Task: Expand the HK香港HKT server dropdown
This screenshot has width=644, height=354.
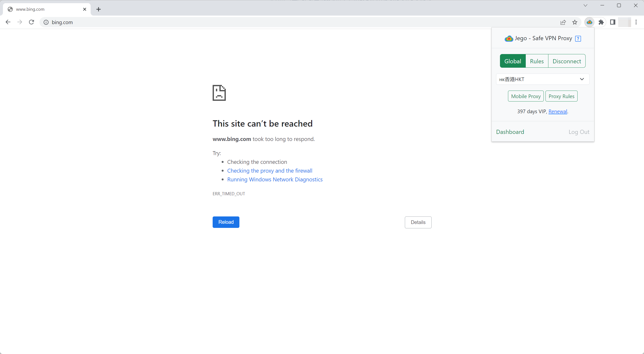Action: 543,79
